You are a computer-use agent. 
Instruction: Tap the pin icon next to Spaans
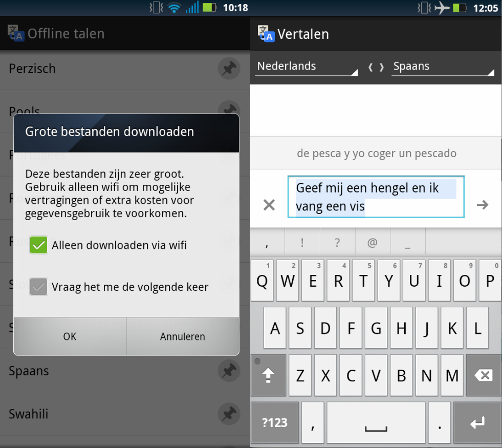(x=228, y=371)
